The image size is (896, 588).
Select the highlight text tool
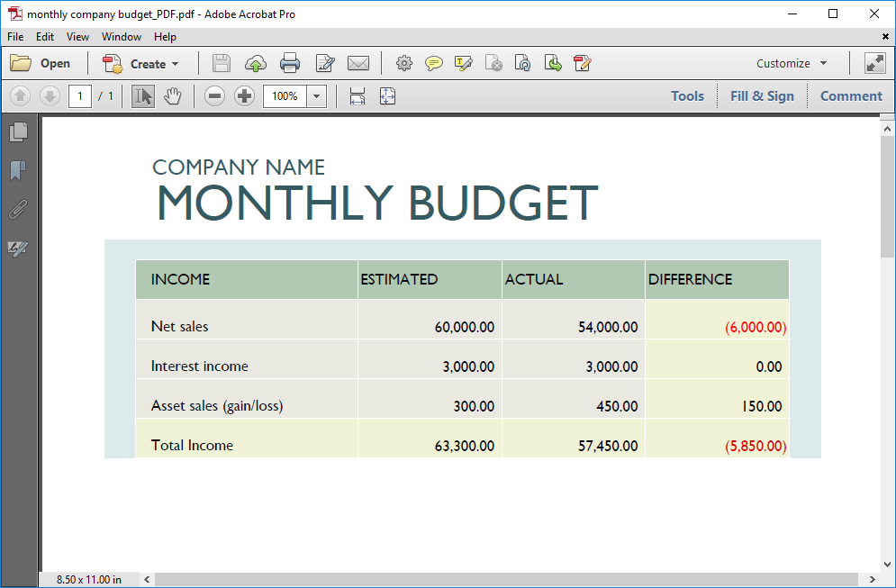pos(464,63)
